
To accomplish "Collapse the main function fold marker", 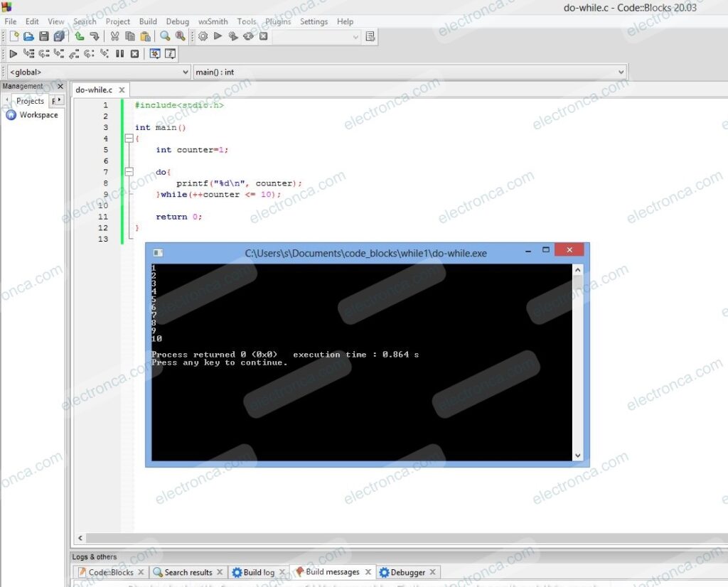I will click(129, 139).
